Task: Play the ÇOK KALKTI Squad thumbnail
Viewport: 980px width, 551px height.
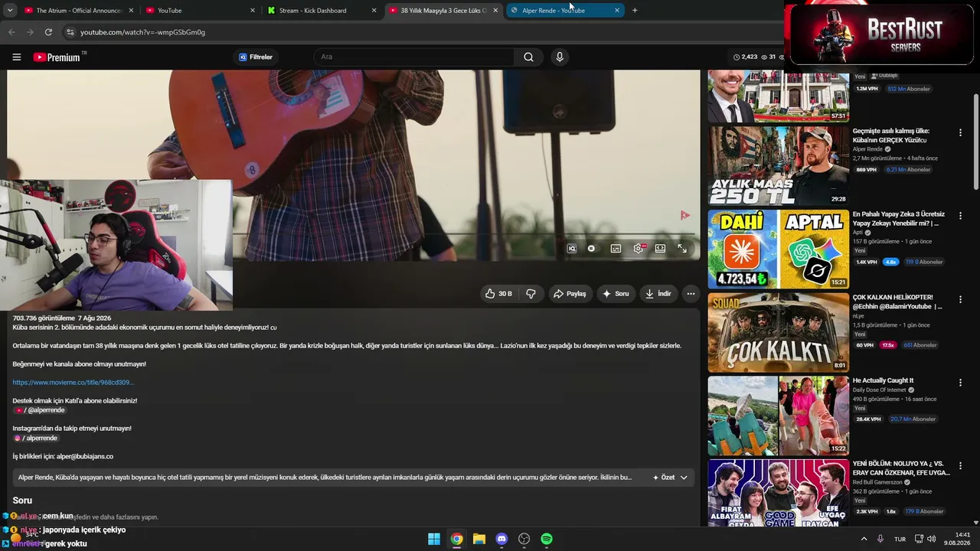Action: click(x=779, y=333)
